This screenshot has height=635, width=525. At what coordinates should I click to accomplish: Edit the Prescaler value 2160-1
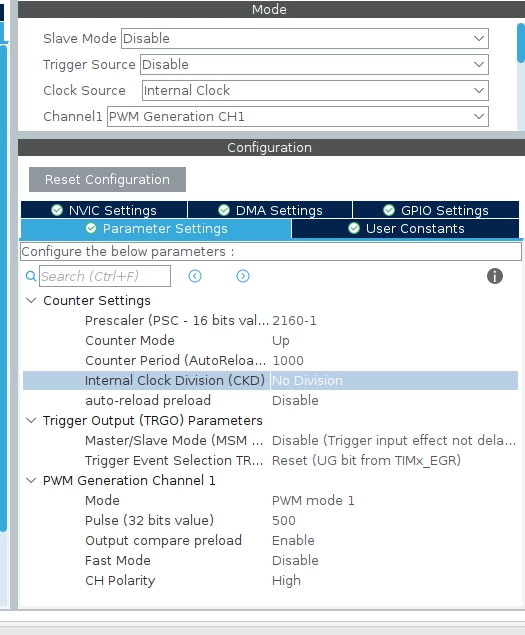coord(294,321)
